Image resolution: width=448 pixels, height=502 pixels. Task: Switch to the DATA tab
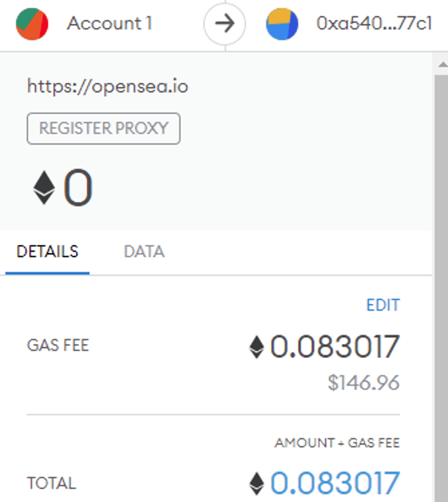click(144, 252)
